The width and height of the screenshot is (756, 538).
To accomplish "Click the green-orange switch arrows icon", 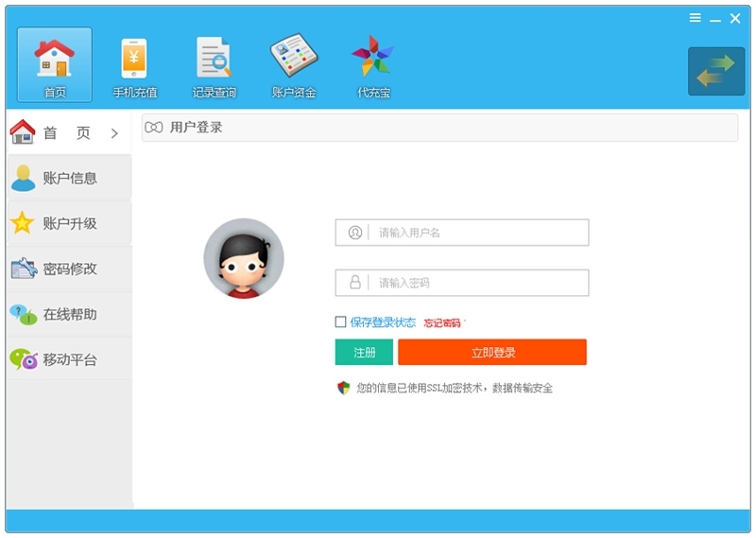I will (x=715, y=72).
